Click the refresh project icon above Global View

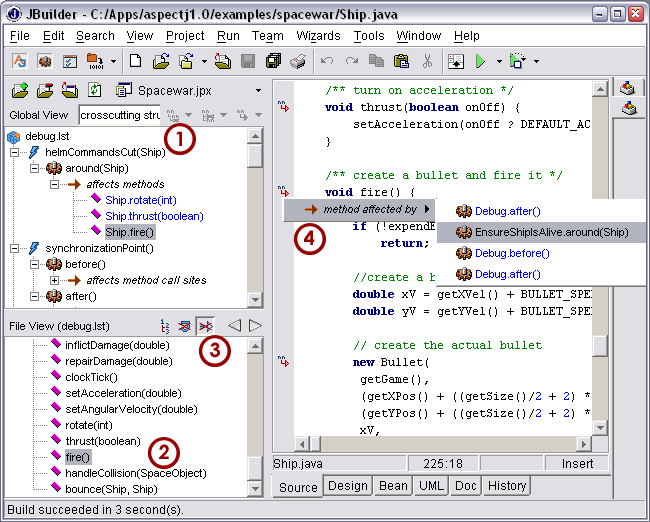pyautogui.click(x=93, y=90)
